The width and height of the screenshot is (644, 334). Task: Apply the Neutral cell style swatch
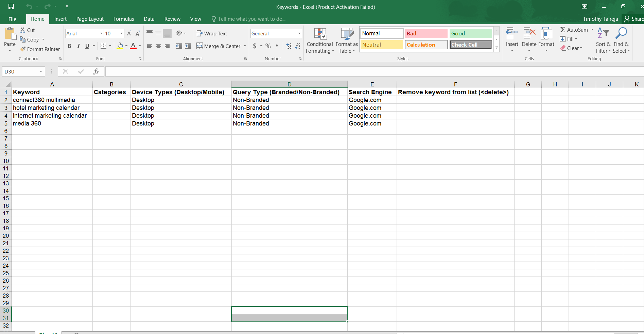382,45
